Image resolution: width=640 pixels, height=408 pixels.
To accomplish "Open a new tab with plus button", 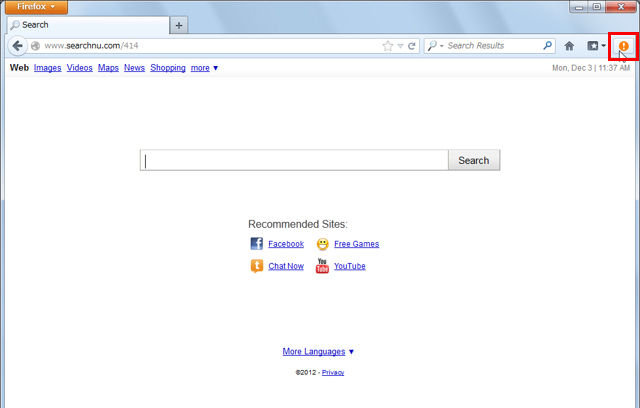I will pos(179,25).
